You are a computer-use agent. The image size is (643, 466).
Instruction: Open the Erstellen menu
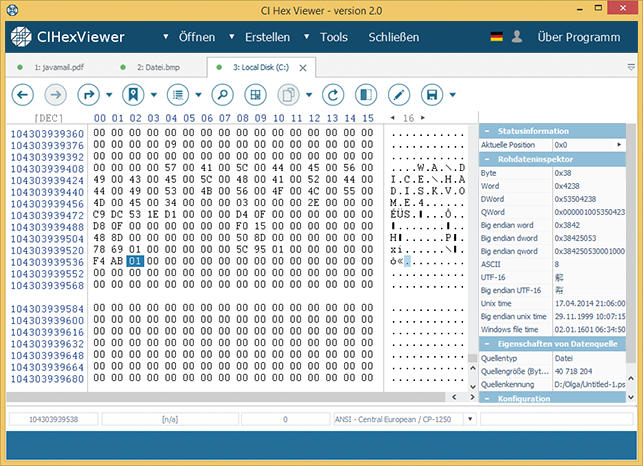[x=267, y=37]
